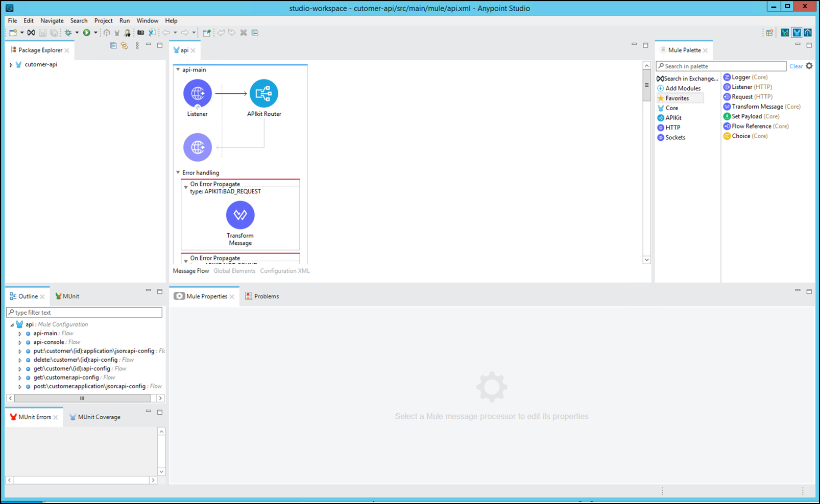This screenshot has width=820, height=504.
Task: Click the delete X toolbar icon
Action: coord(244,33)
